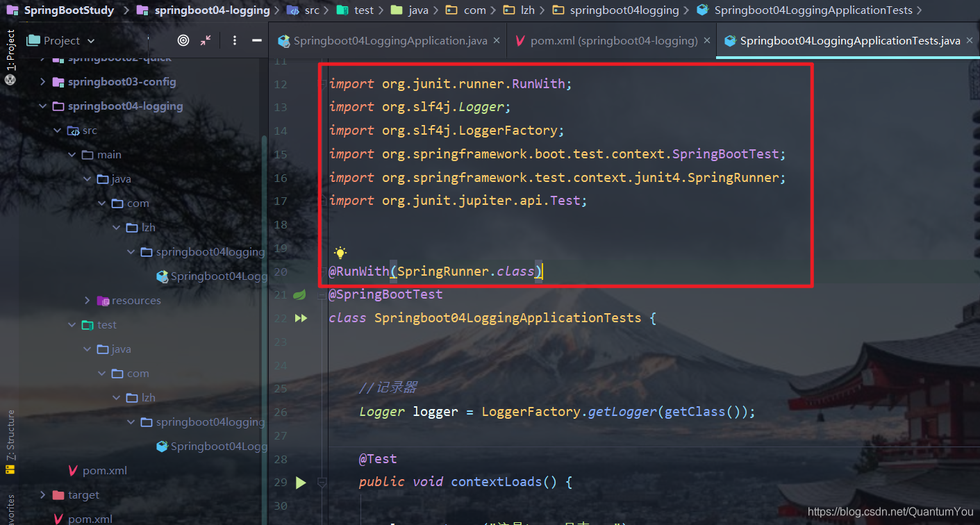The height and width of the screenshot is (525, 980).
Task: Click the //记录器 comment line
Action: pyautogui.click(x=388, y=388)
